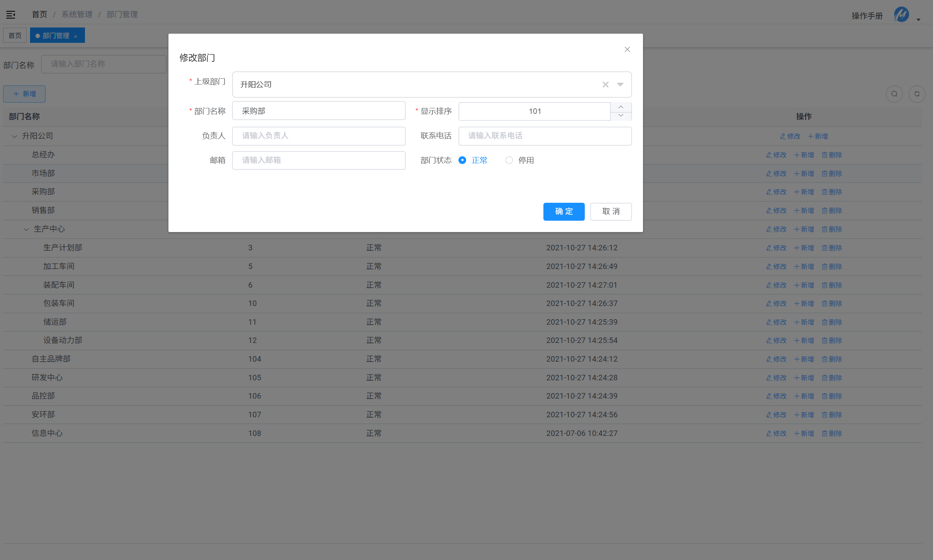Collapse the 升阳公司 tree row
The width and height of the screenshot is (933, 560).
(x=14, y=136)
